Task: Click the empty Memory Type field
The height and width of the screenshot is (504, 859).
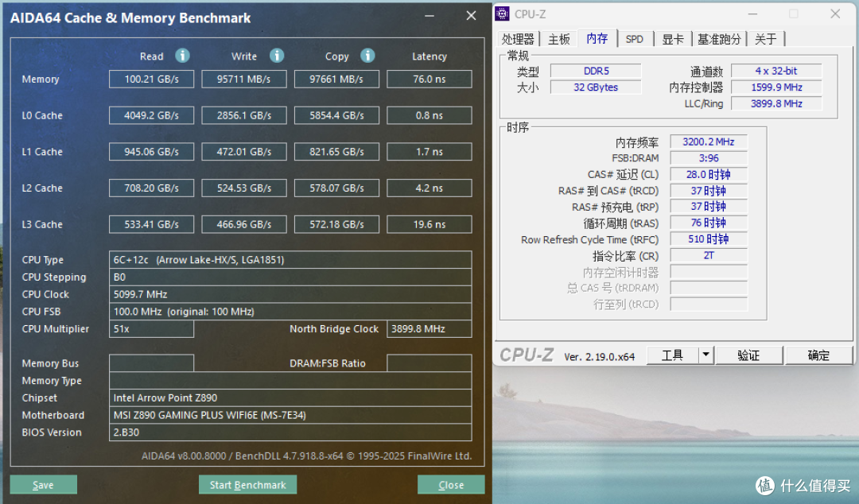Action: 290,381
